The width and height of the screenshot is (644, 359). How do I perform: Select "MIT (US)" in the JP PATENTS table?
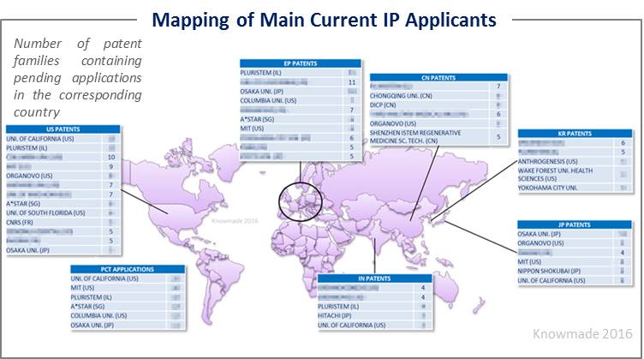[x=529, y=261]
